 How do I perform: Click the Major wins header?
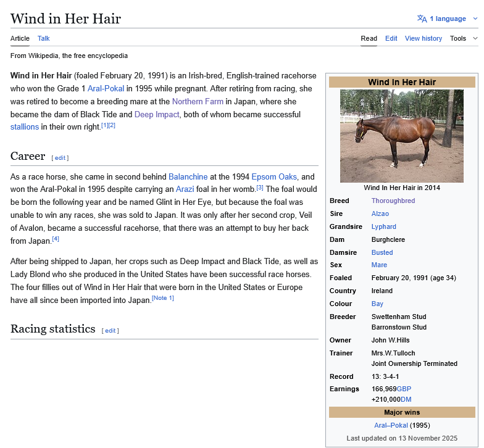pos(402,412)
